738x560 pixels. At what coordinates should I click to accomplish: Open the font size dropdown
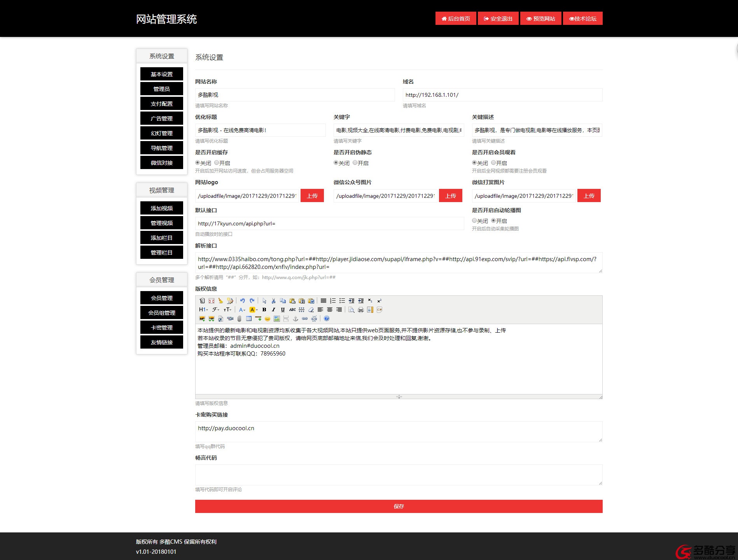tap(227, 310)
